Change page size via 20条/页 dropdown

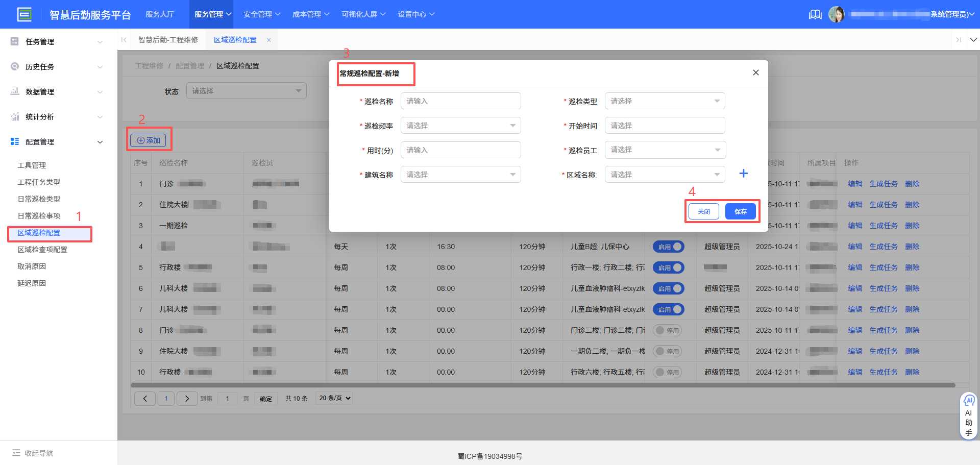click(334, 398)
